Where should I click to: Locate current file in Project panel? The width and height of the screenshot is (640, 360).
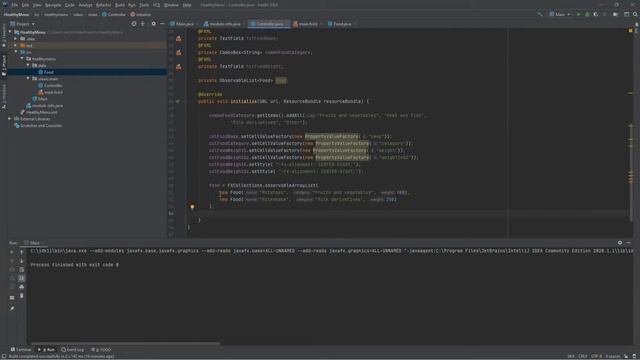tap(134, 24)
